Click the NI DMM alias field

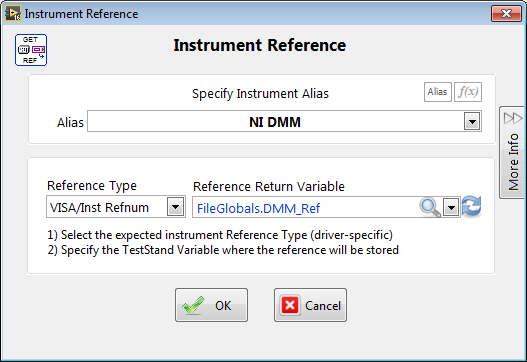pos(284,121)
